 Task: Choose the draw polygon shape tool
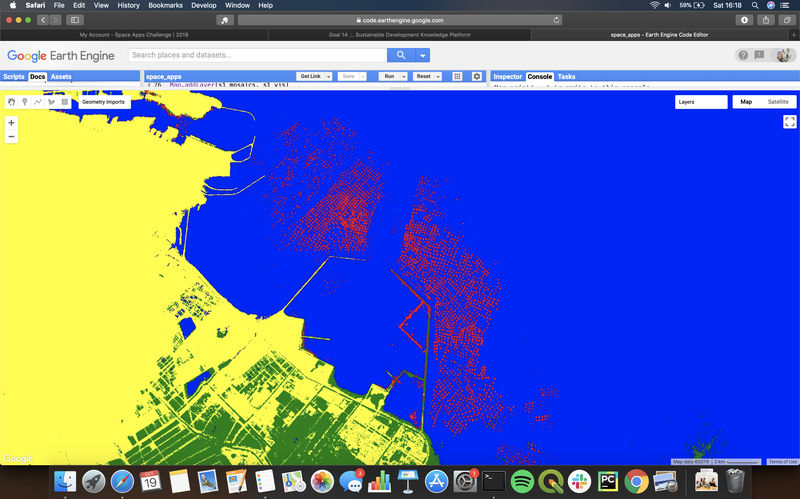pyautogui.click(x=51, y=102)
